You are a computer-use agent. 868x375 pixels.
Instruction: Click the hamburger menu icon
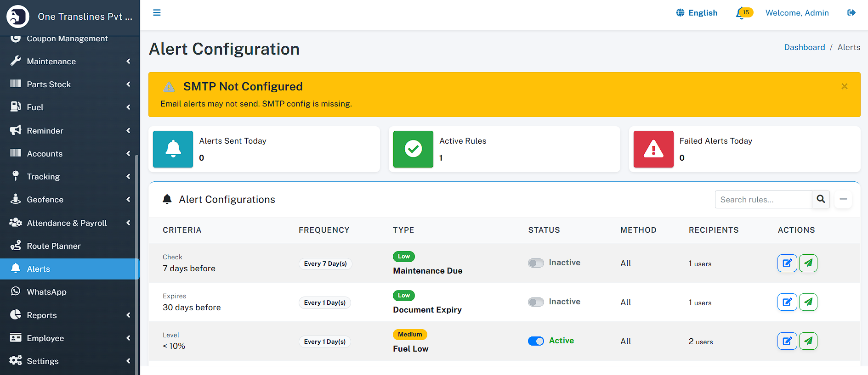157,13
